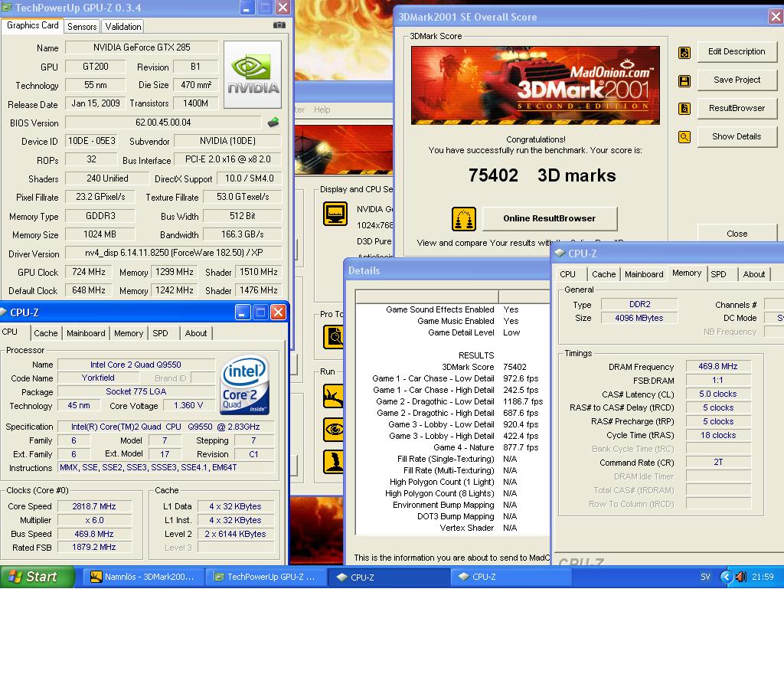Click the Save Project floppy icon

click(684, 81)
